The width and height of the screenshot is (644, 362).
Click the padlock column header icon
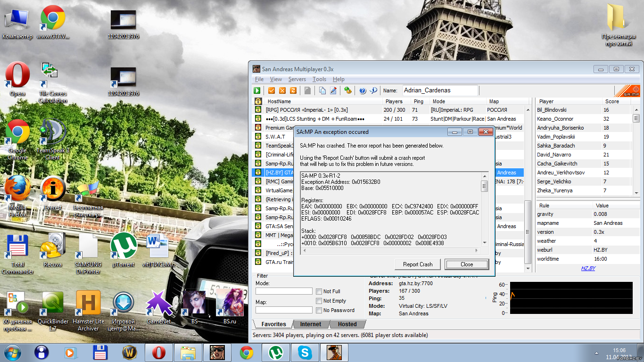[x=258, y=101]
